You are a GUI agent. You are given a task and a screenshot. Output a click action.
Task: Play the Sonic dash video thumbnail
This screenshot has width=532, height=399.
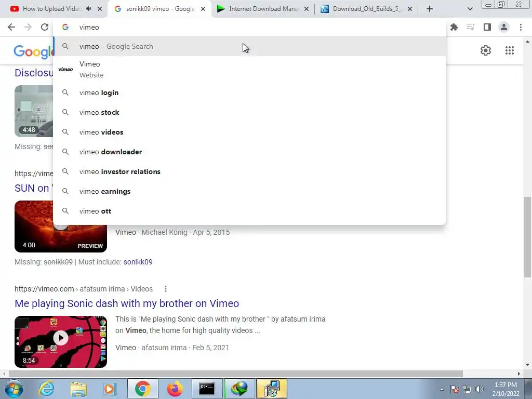tap(61, 342)
